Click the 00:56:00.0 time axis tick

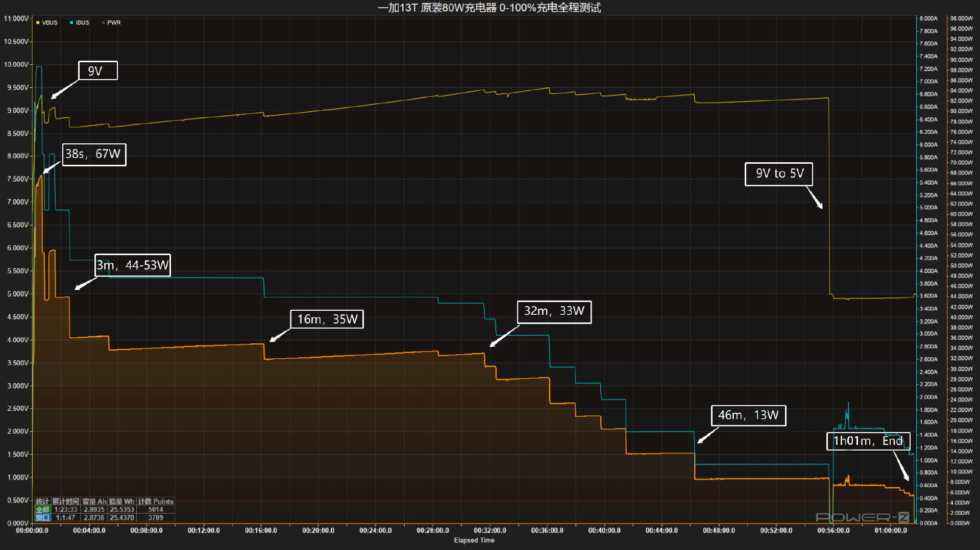click(x=834, y=531)
